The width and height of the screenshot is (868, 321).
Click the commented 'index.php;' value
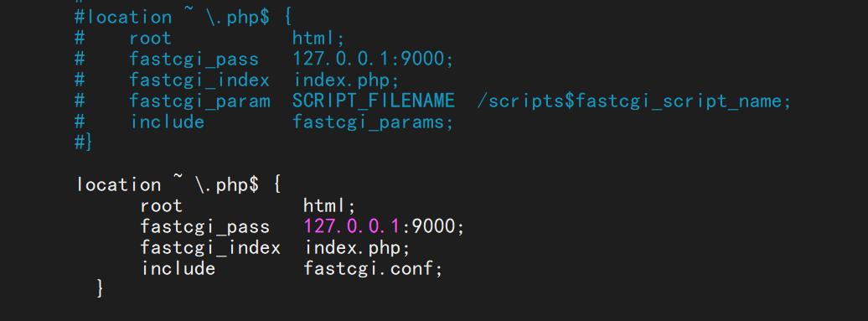pos(346,80)
